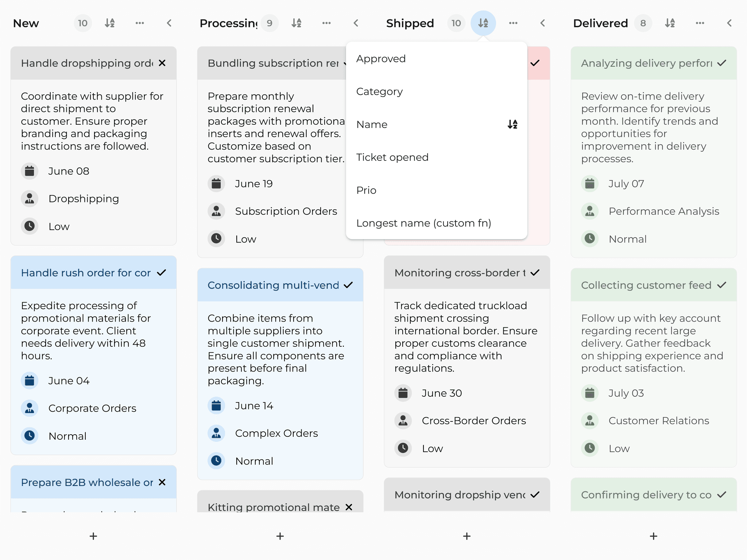Open the sort options for the New column

coord(110,23)
